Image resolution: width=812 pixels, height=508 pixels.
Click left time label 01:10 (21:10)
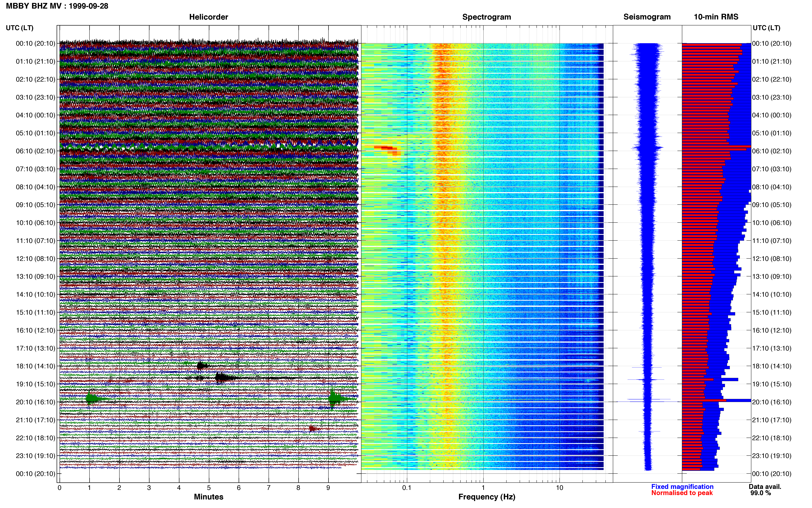click(x=36, y=61)
